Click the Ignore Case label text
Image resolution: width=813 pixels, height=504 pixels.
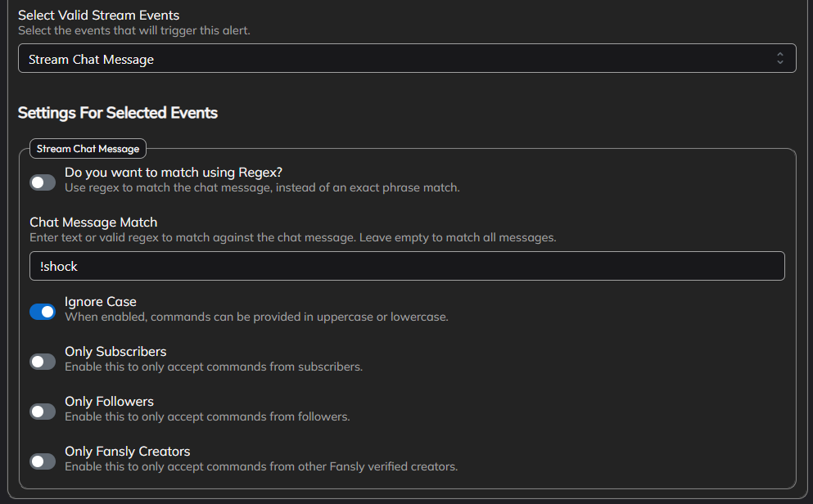101,301
